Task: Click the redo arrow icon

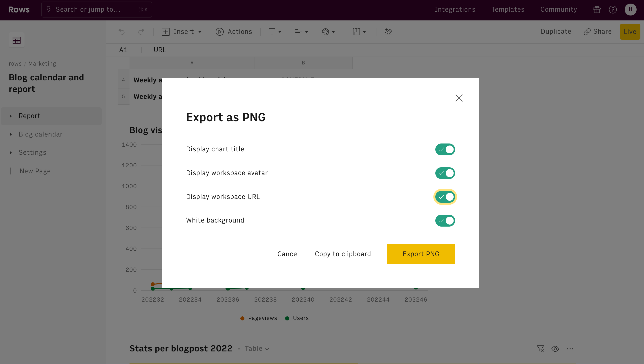Action: click(141, 32)
